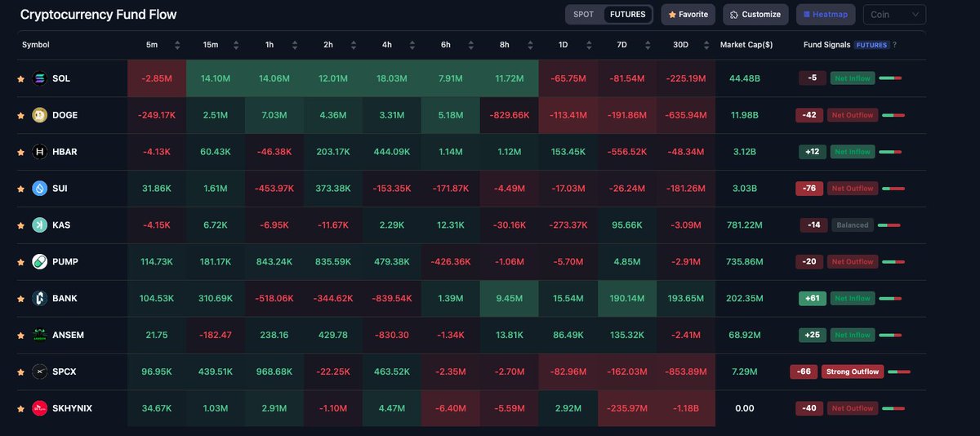The width and height of the screenshot is (980, 436).
Task: Click the PUMP pill logo
Action: [x=39, y=262]
